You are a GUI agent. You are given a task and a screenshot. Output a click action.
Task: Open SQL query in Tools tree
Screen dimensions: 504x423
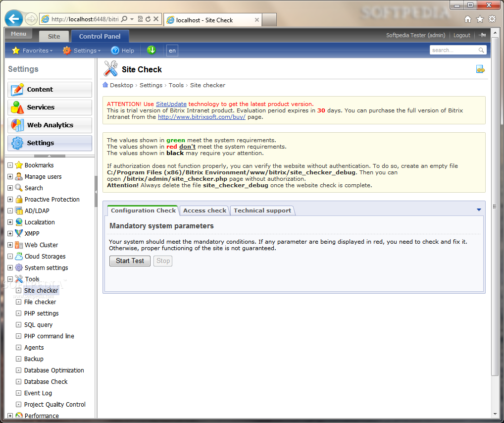point(38,324)
